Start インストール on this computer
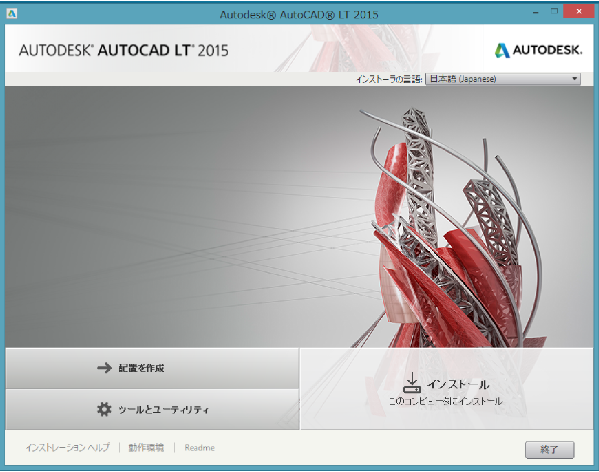The image size is (599, 472). 447,389
